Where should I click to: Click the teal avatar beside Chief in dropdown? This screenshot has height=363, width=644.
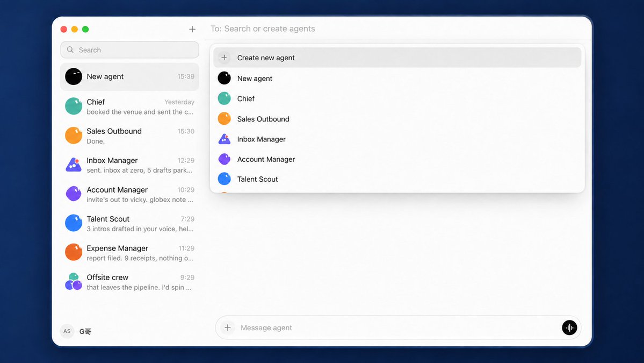(x=225, y=98)
